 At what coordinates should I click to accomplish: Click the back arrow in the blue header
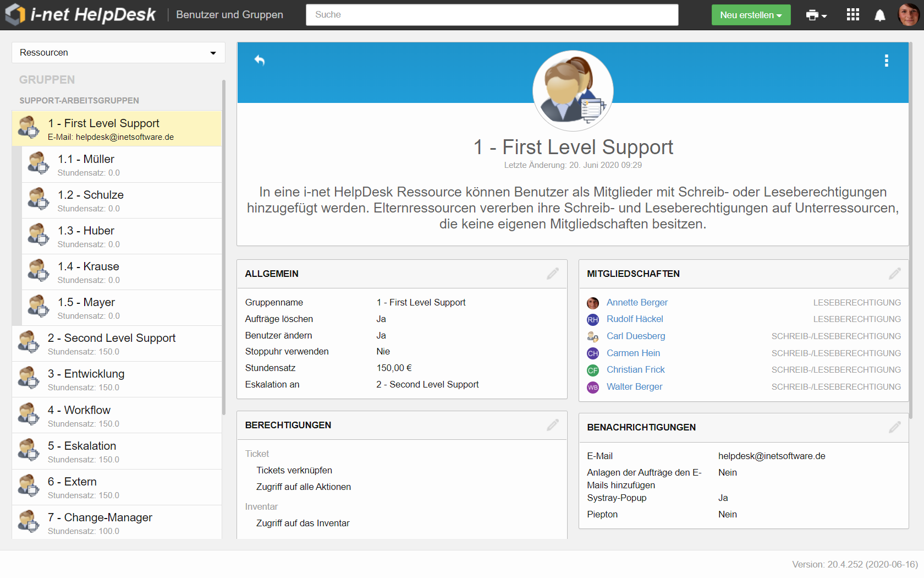(260, 61)
